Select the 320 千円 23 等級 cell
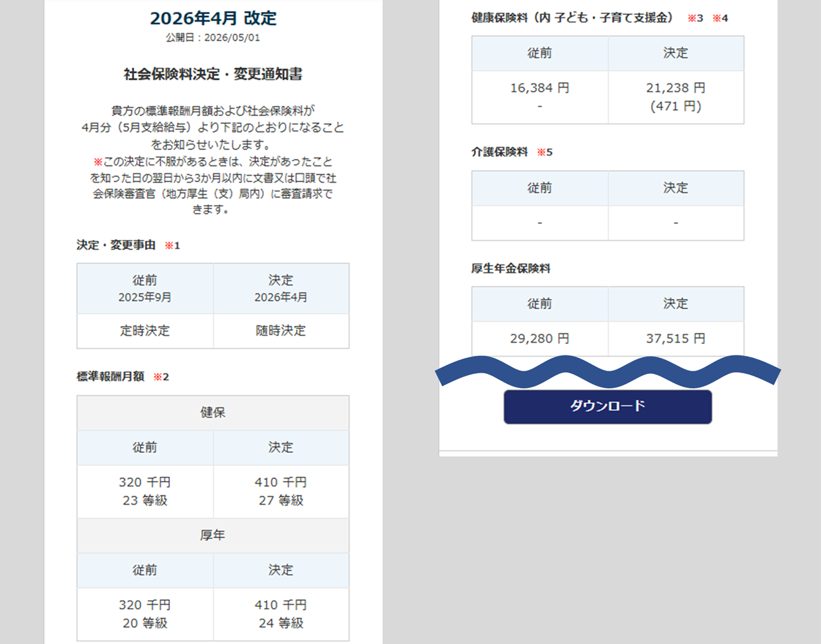 coord(145,491)
